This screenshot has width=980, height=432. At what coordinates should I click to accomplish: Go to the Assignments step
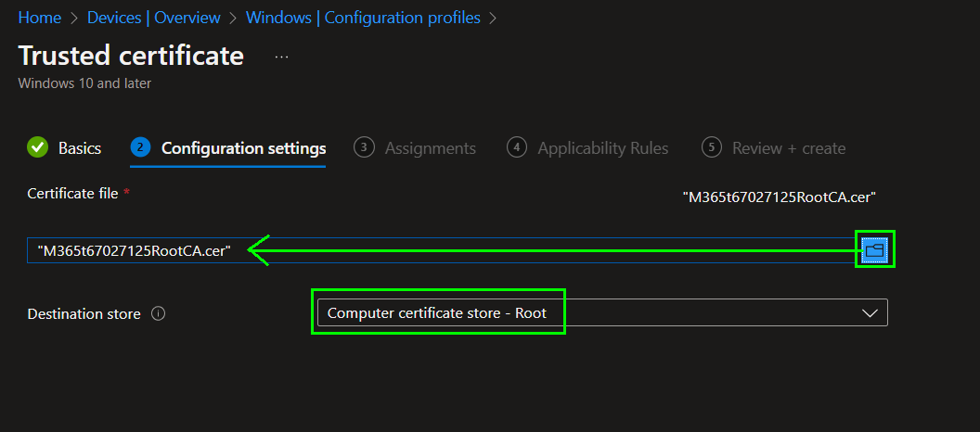430,148
